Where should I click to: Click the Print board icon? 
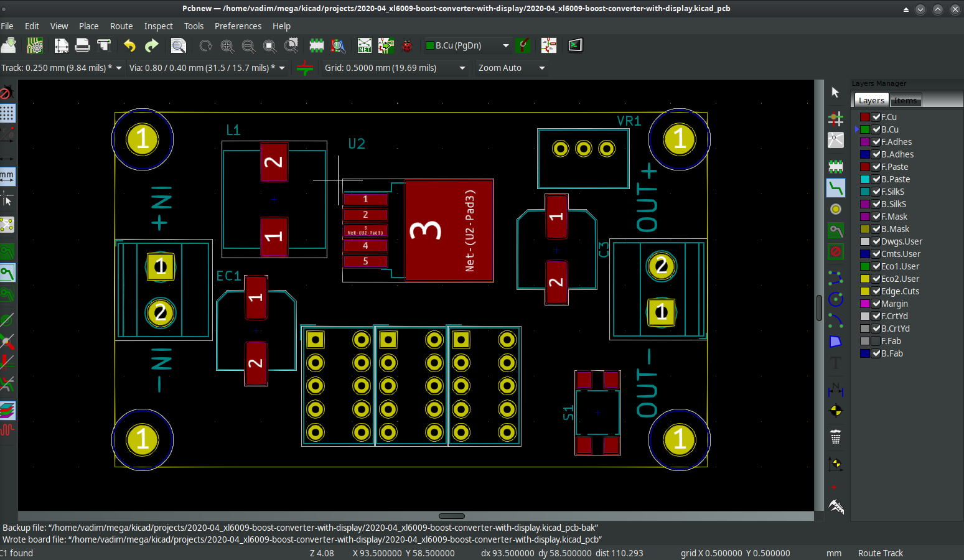coord(82,45)
